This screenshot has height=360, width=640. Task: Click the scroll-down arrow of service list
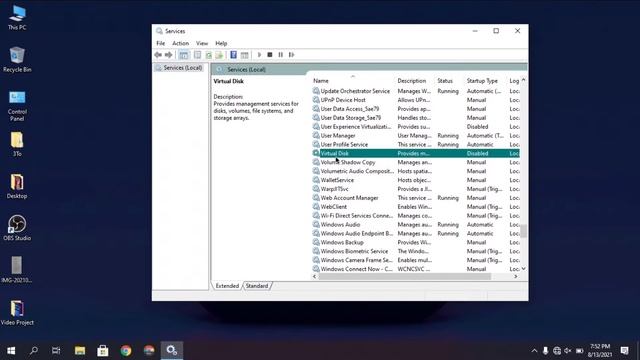tap(524, 269)
